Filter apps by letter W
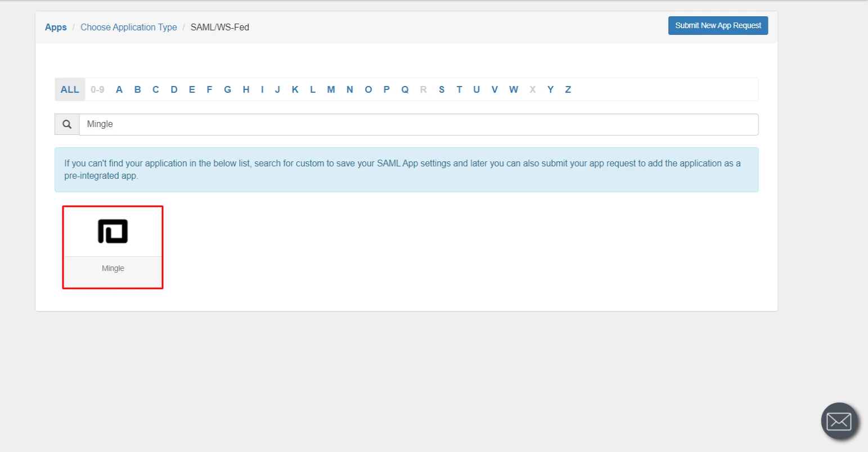 [514, 89]
